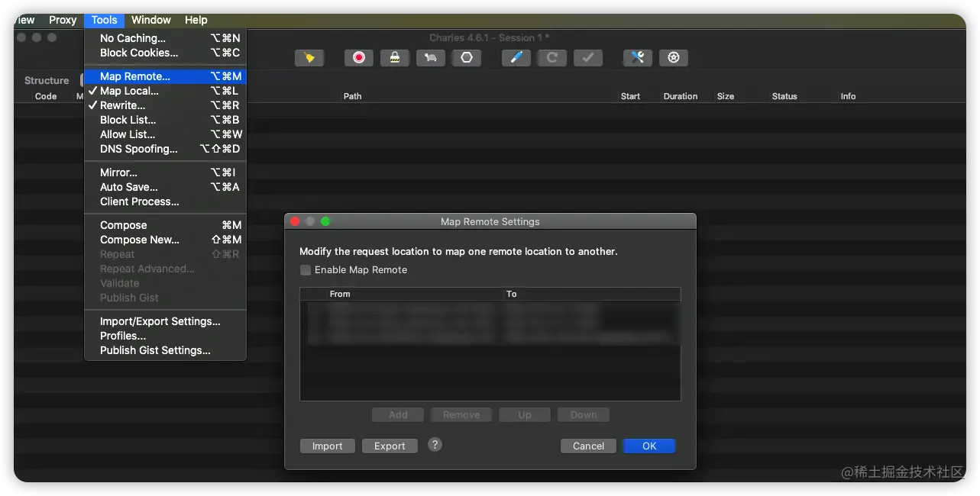Confirm dialog with the OK button

tap(649, 446)
